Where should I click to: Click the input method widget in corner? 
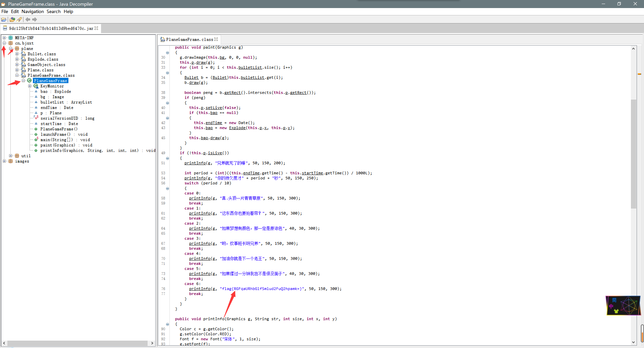(623, 305)
